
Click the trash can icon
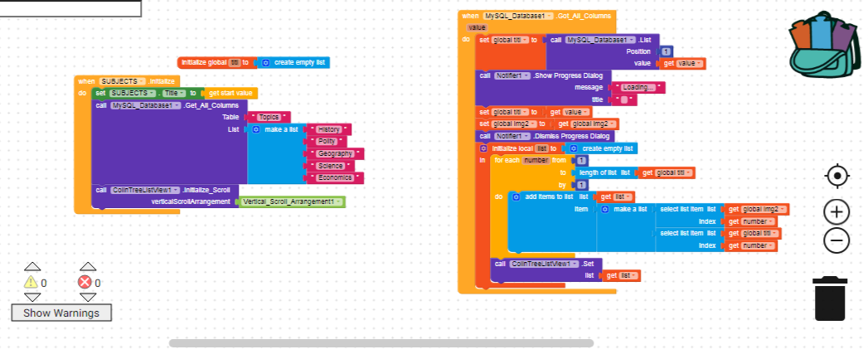click(x=830, y=298)
